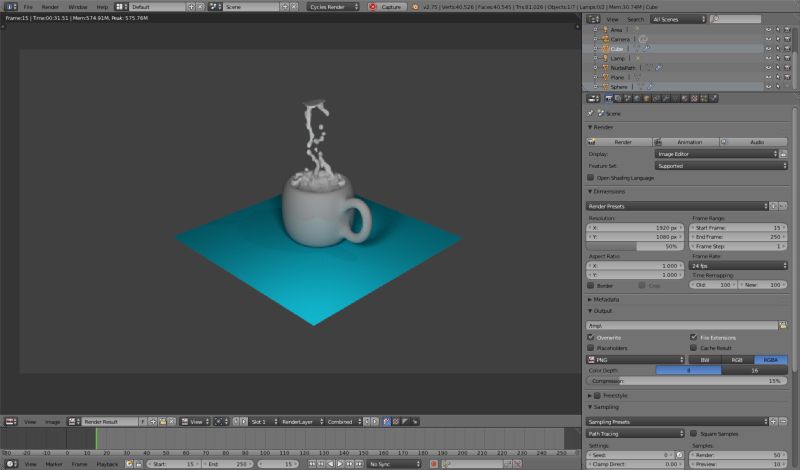Select the Render properties tab icon
The image size is (800, 470).
(609, 98)
